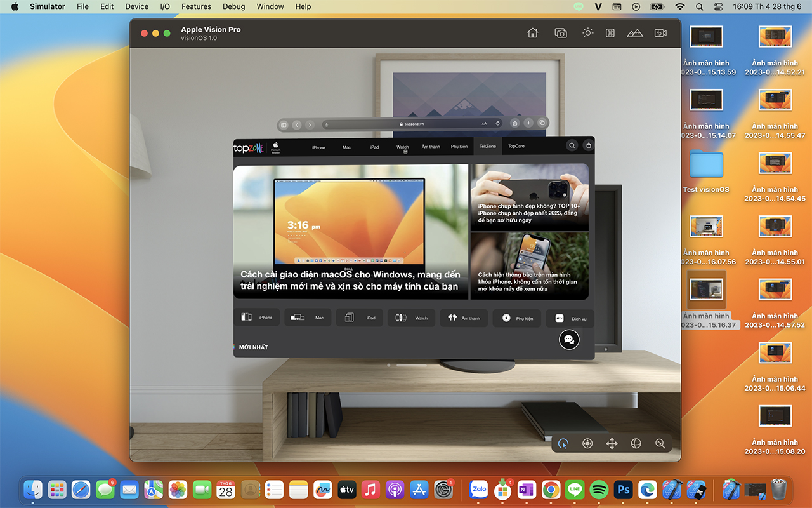This screenshot has height=508, width=812.
Task: Click the reset camera icon in Simulator
Action: click(660, 33)
